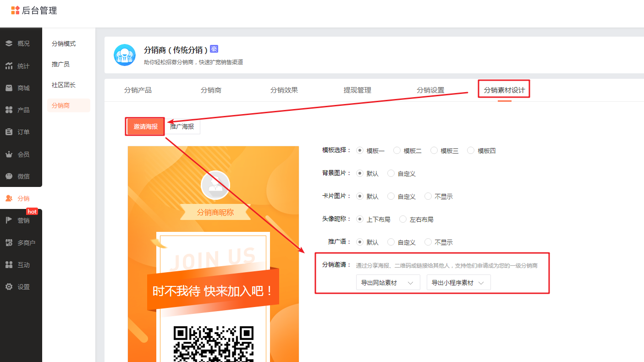Click the 概况 overview icon in sidebar
644x362 pixels.
[x=9, y=44]
